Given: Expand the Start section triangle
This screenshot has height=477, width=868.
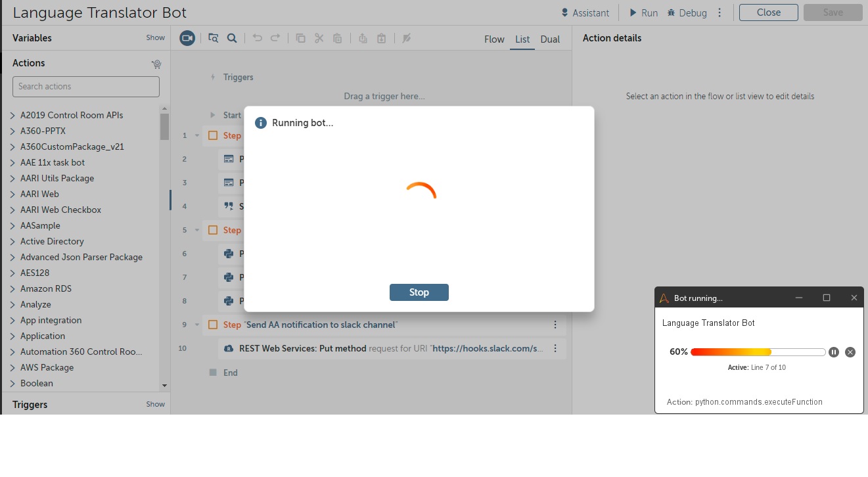Looking at the screenshot, I should pyautogui.click(x=212, y=115).
